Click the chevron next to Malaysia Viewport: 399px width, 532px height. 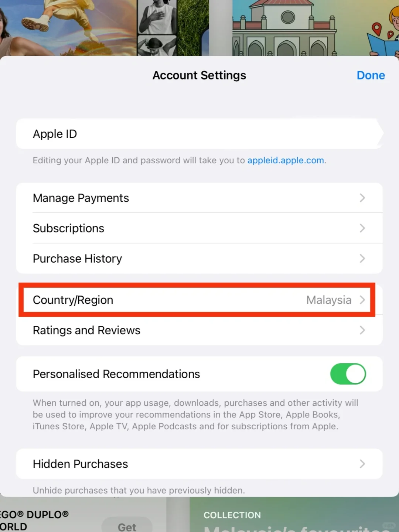362,300
